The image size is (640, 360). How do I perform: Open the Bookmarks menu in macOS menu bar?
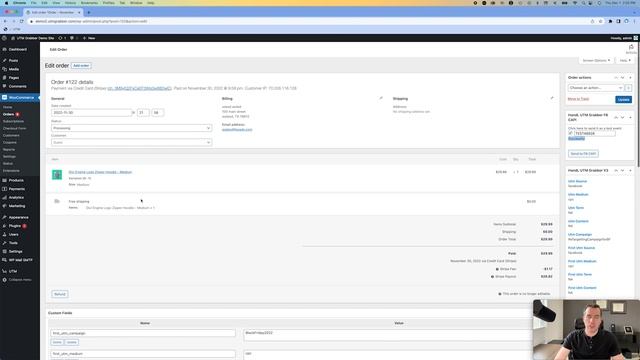tap(89, 3)
